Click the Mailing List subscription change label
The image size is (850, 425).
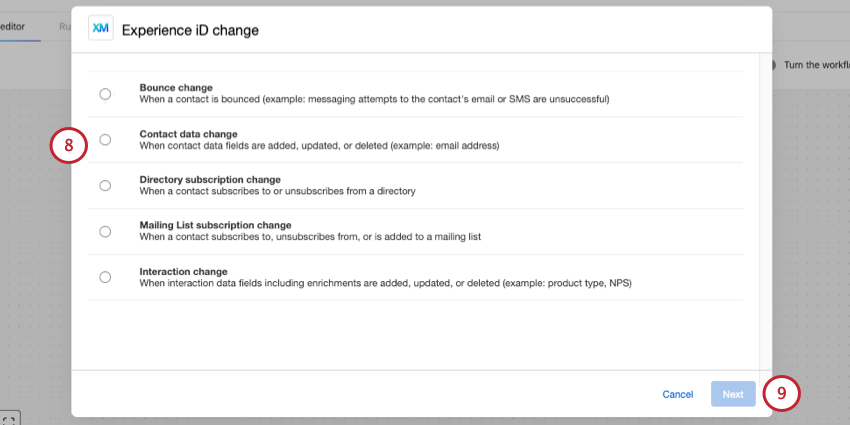pos(215,225)
